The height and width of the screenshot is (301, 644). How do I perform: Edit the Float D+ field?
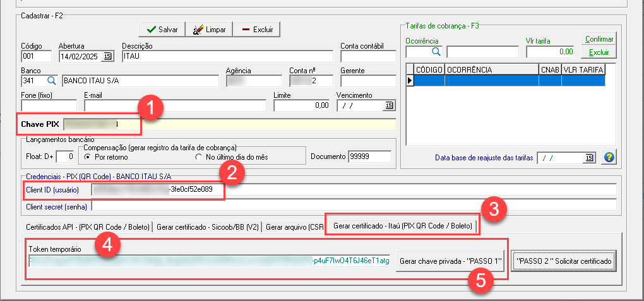click(65, 156)
